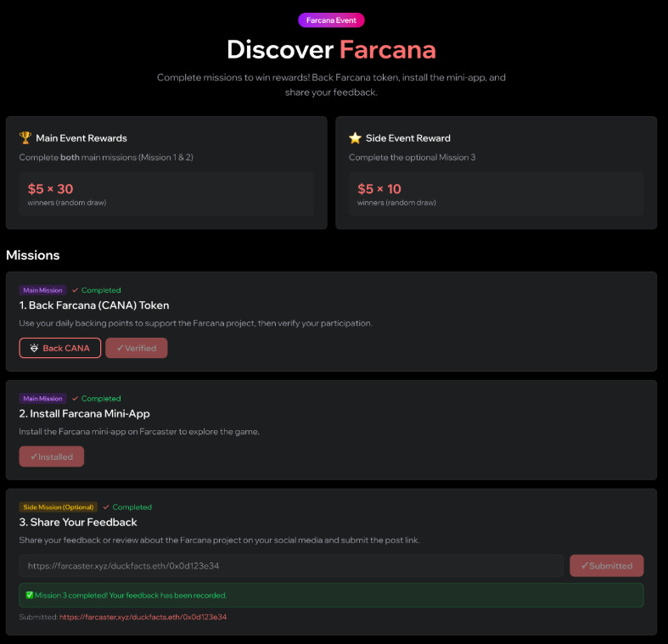Click the Side Mission (Optional) tag

point(59,507)
